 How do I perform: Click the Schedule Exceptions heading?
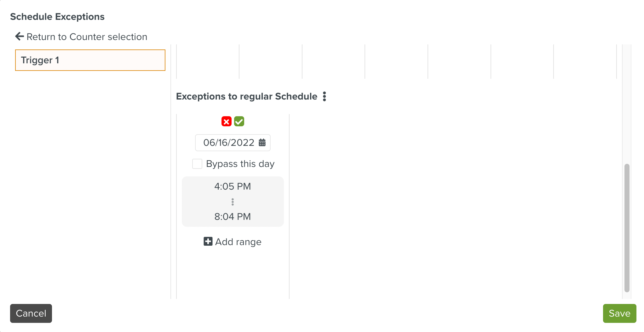point(57,16)
